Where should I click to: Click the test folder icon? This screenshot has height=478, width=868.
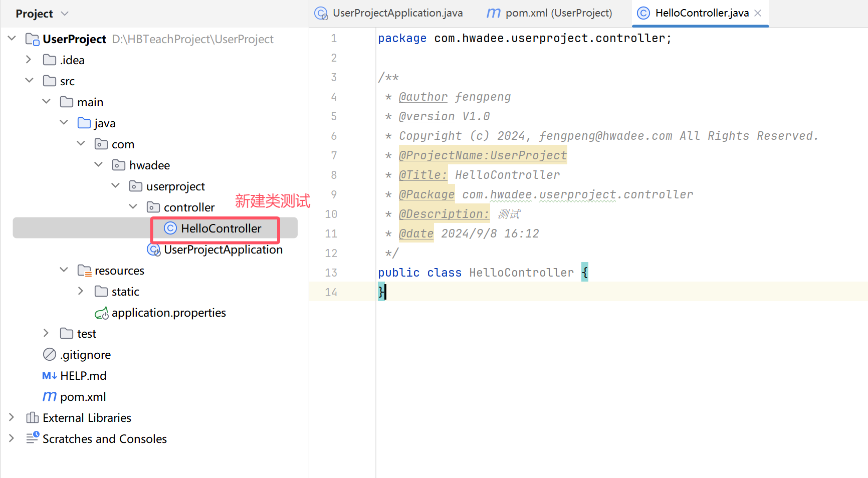coord(67,333)
